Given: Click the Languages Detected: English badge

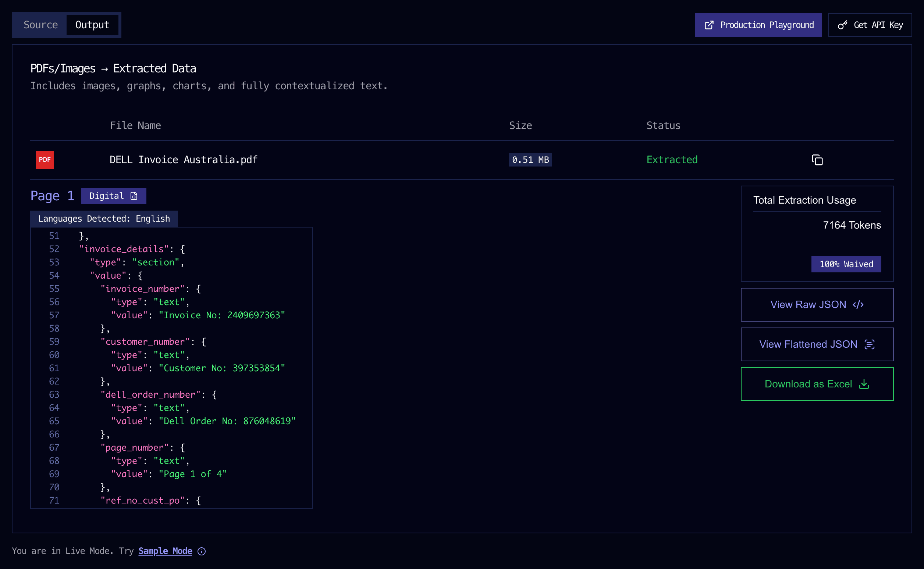Looking at the screenshot, I should [104, 218].
